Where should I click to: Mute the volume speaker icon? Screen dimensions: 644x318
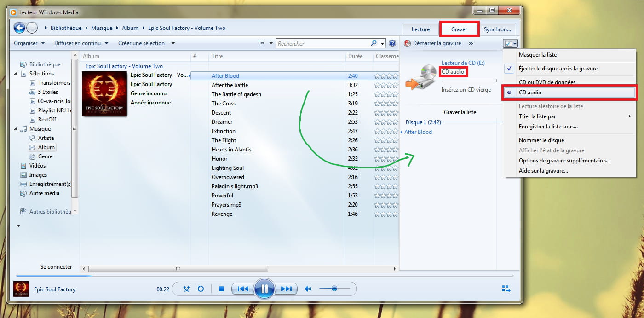pos(308,289)
